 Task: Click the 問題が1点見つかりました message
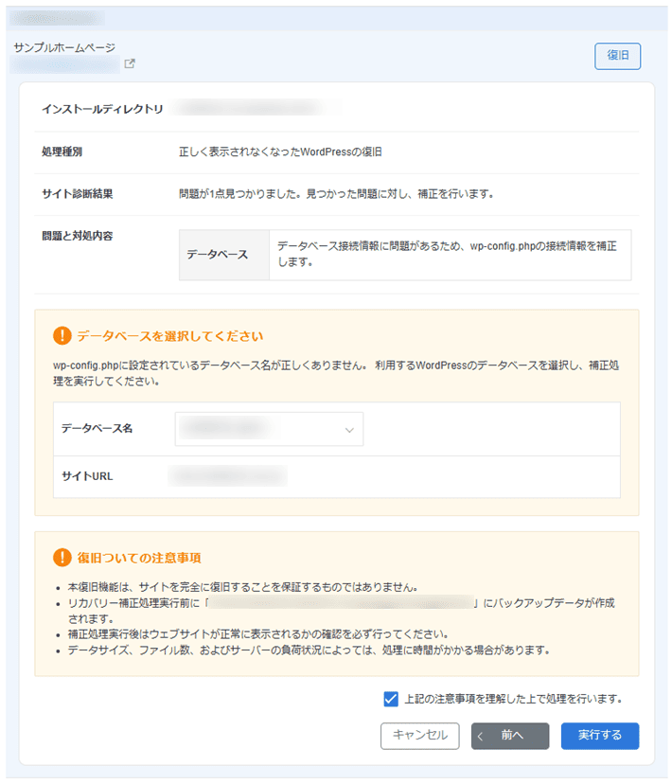336,193
